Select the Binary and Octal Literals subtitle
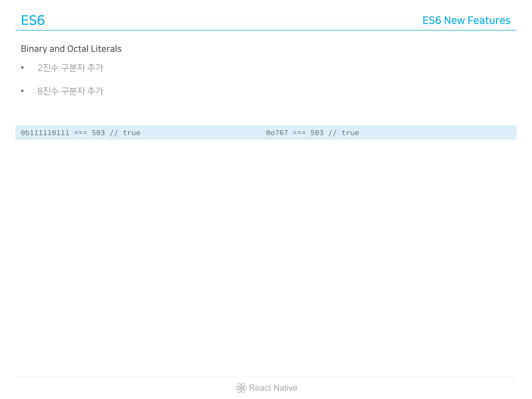The image size is (532, 399). pyautogui.click(x=71, y=49)
